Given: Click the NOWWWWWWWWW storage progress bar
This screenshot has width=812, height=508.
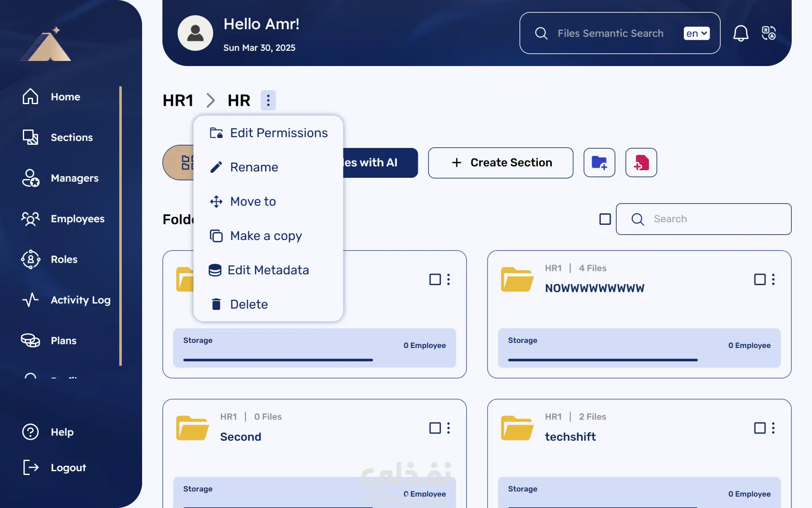Looking at the screenshot, I should 602,360.
